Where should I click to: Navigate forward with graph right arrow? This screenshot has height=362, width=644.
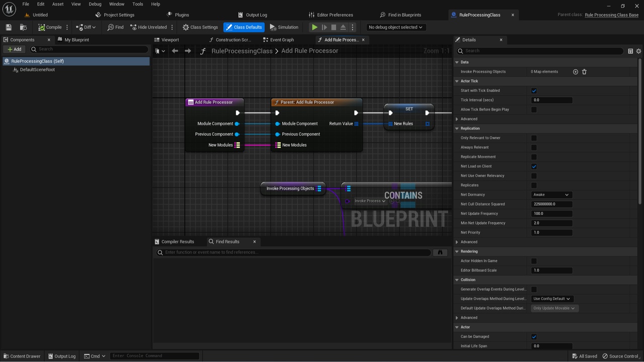[188, 51]
